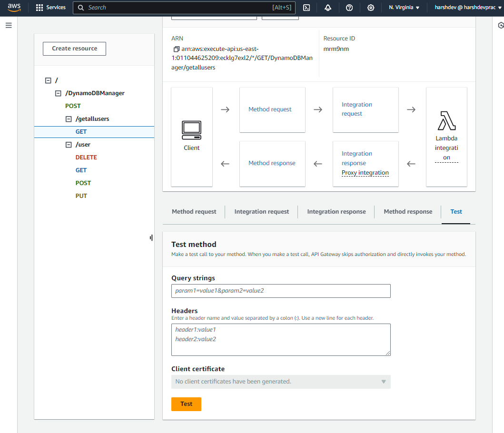The width and height of the screenshot is (504, 433).
Task: Click the Headers text area
Action: [x=281, y=339]
